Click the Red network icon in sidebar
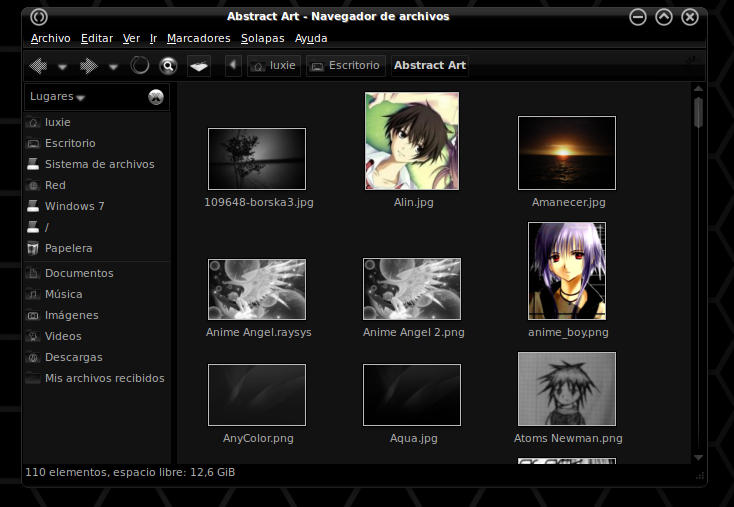 pyautogui.click(x=33, y=185)
